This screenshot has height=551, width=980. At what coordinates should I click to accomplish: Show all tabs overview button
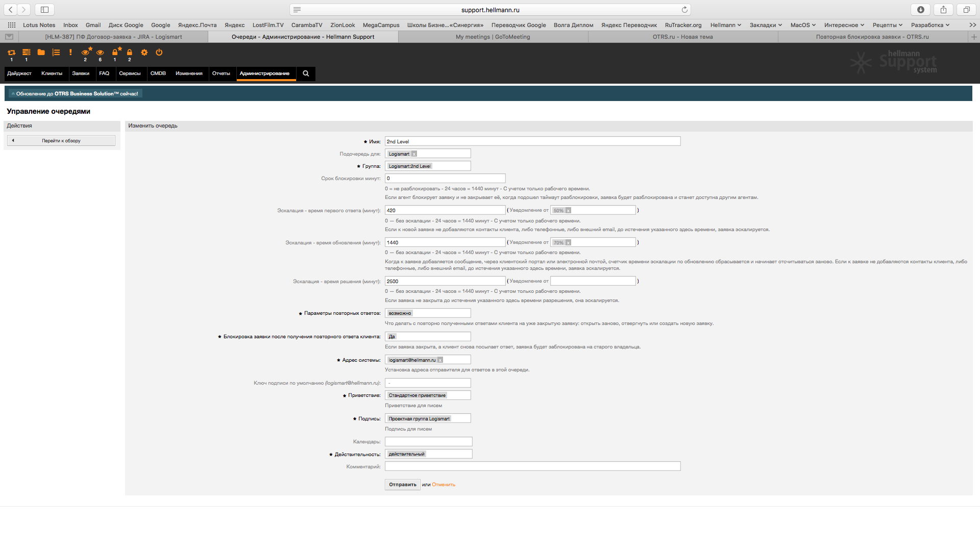(x=966, y=10)
